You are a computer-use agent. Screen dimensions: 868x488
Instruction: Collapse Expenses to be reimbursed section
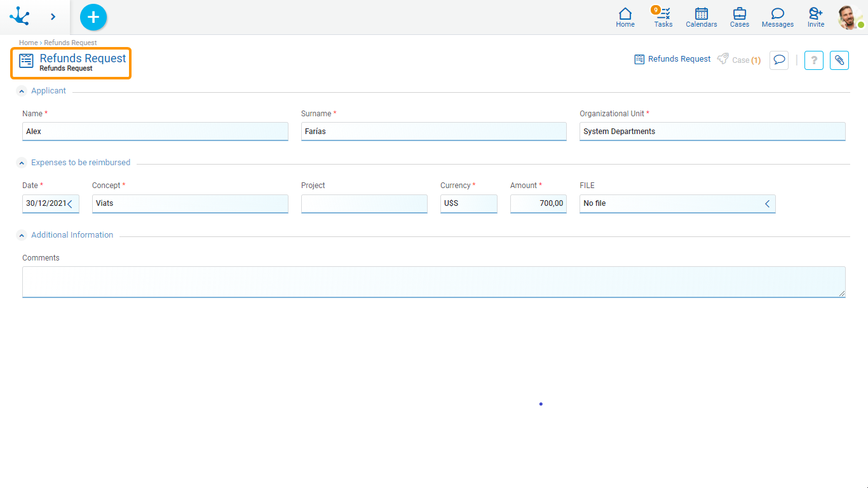(22, 163)
